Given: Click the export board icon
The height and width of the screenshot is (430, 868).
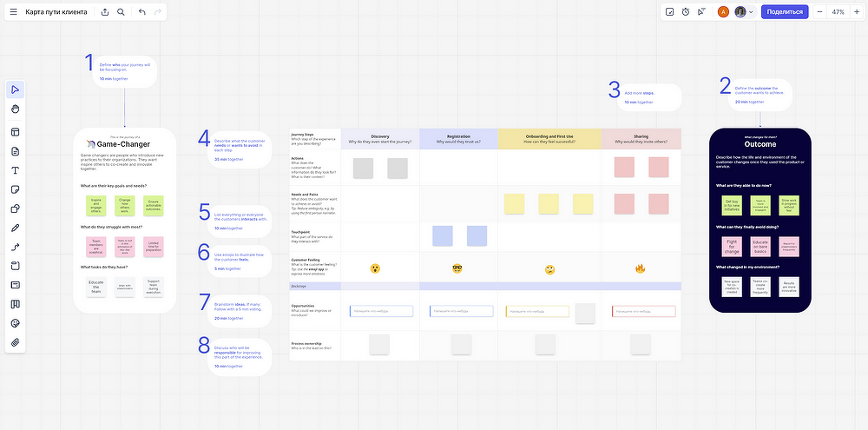Looking at the screenshot, I should (105, 12).
